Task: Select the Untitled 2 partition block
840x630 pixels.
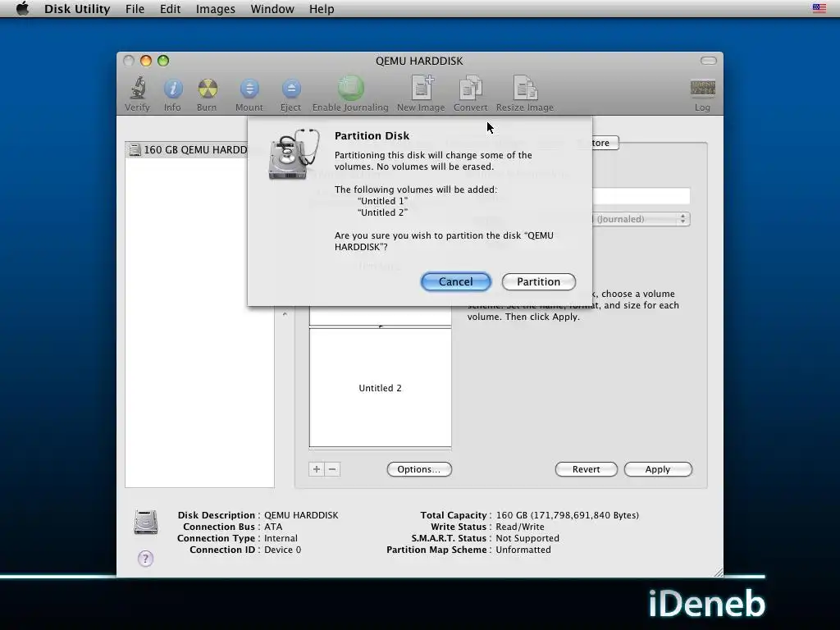Action: (381, 388)
